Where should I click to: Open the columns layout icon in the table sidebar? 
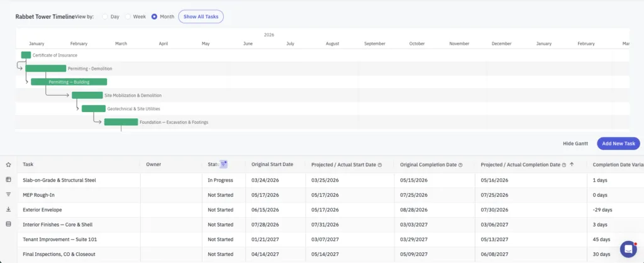tap(8, 179)
